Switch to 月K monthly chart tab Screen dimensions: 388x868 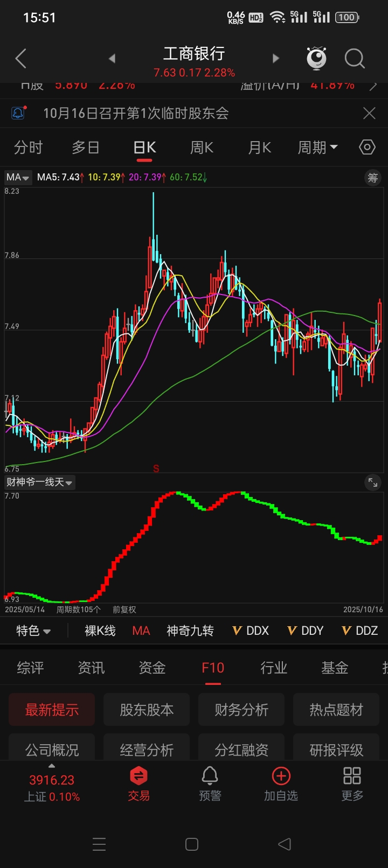point(259,147)
